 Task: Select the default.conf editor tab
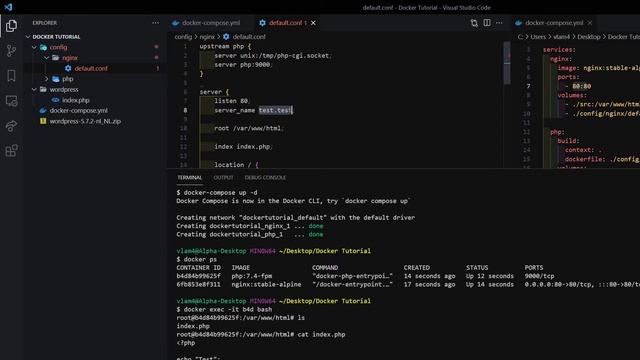[x=288, y=23]
